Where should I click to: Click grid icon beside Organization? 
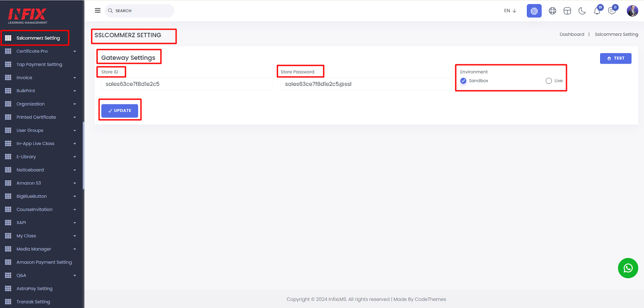coord(8,104)
